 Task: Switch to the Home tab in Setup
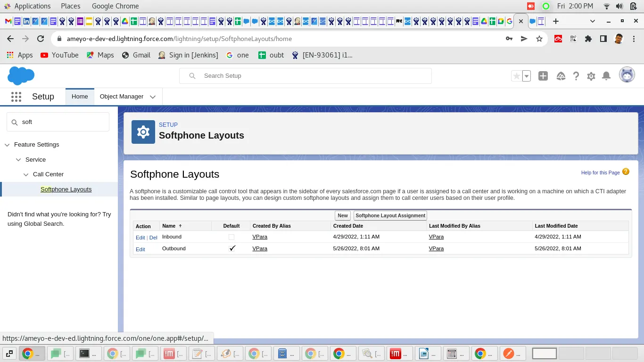tap(80, 97)
